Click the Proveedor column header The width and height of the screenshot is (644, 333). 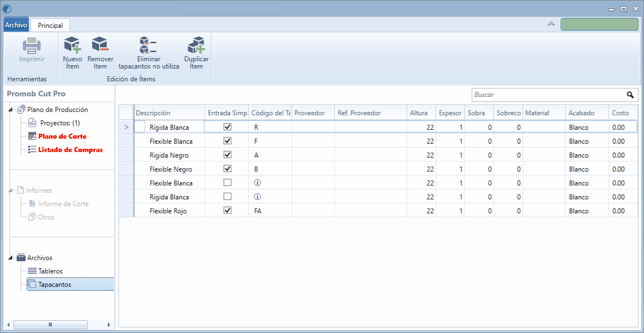click(313, 112)
